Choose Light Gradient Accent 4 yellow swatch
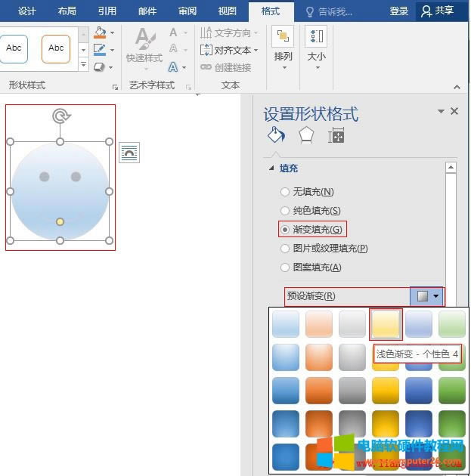This screenshot has width=471, height=476. 386,324
